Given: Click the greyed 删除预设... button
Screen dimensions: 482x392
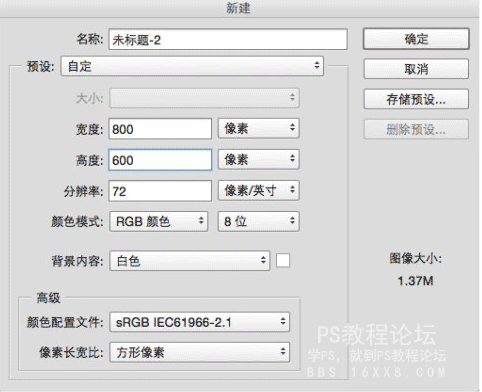Looking at the screenshot, I should [416, 129].
